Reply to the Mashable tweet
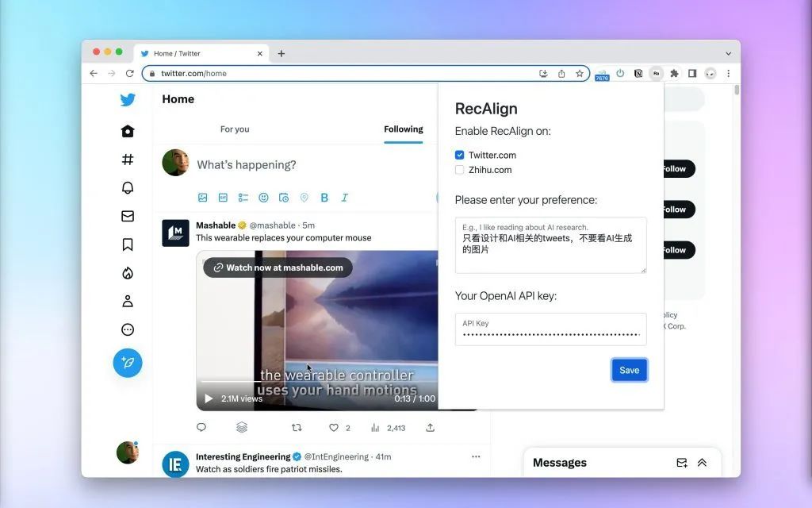Screen dimensions: 812x508 coord(201,427)
